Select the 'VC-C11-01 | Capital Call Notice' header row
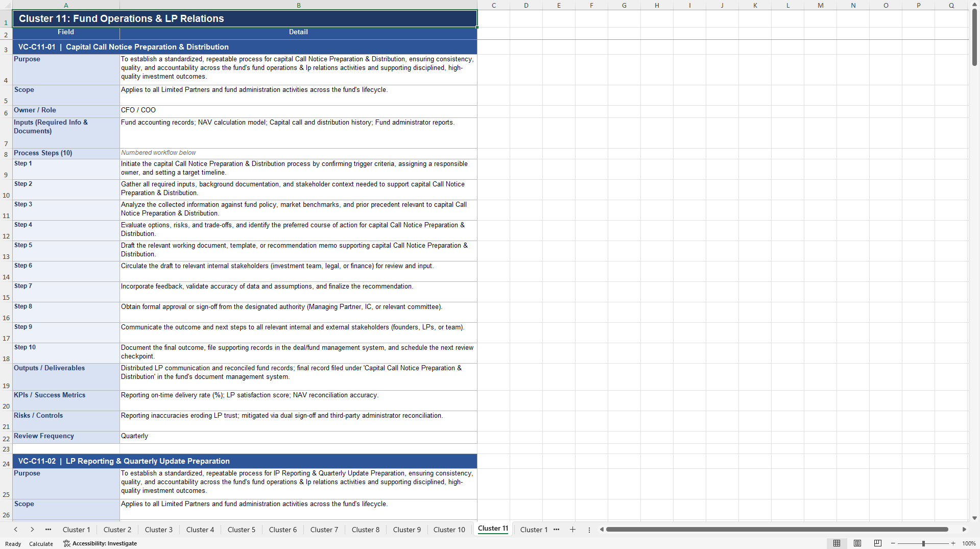980x549 pixels. pyautogui.click(x=245, y=47)
